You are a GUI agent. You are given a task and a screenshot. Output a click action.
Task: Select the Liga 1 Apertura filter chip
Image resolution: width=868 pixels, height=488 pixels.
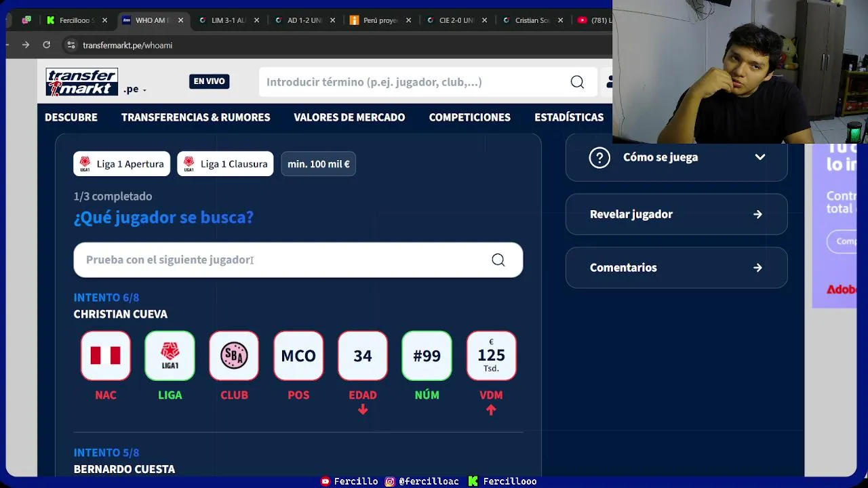(x=122, y=163)
